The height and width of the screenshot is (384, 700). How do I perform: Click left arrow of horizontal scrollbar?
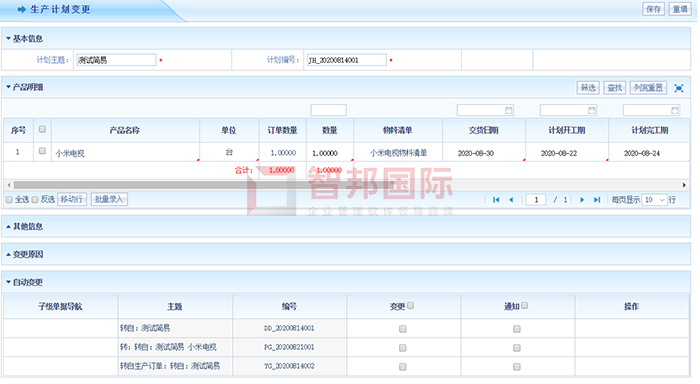point(9,185)
